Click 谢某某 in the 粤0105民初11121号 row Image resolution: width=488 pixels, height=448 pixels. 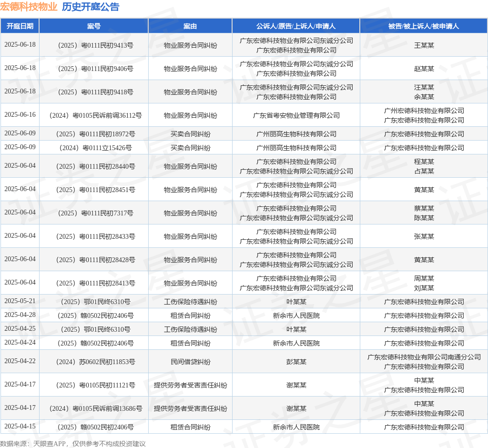click(x=296, y=385)
